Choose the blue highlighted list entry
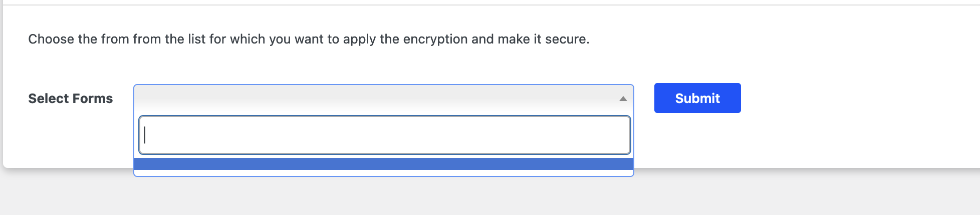The height and width of the screenshot is (215, 980). [x=383, y=164]
